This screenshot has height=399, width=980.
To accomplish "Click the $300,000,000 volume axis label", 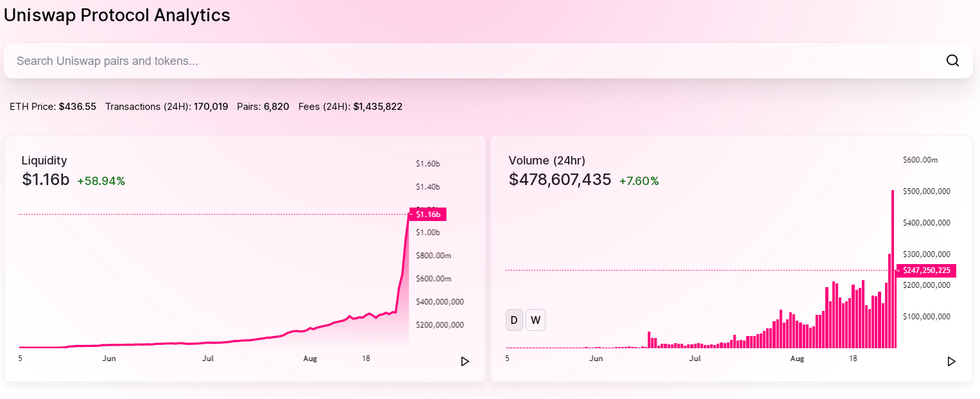I will pyautogui.click(x=927, y=254).
